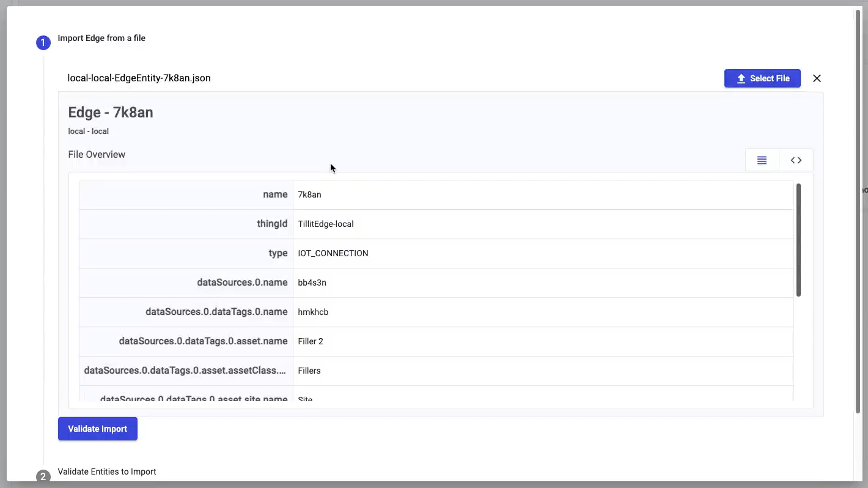Click the step 1 circle icon
This screenshot has width=868, height=488.
point(43,43)
